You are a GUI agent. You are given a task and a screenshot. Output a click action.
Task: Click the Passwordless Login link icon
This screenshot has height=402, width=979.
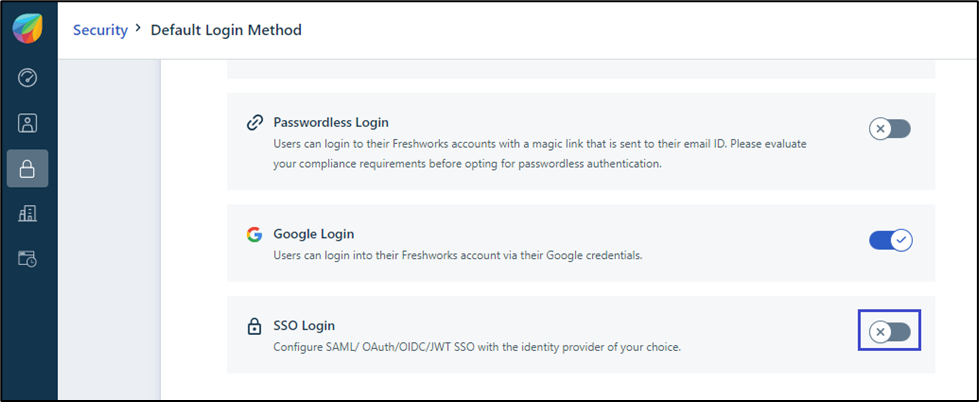pos(254,123)
